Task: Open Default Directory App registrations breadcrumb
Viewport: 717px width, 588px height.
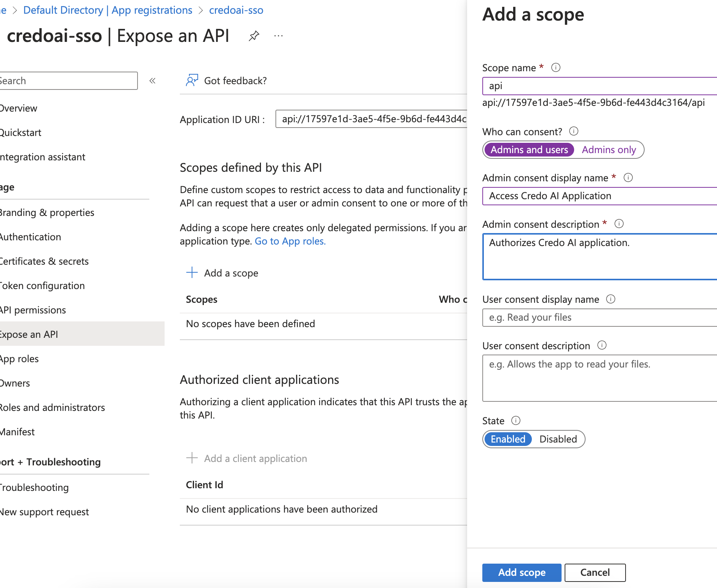Action: pos(108,10)
